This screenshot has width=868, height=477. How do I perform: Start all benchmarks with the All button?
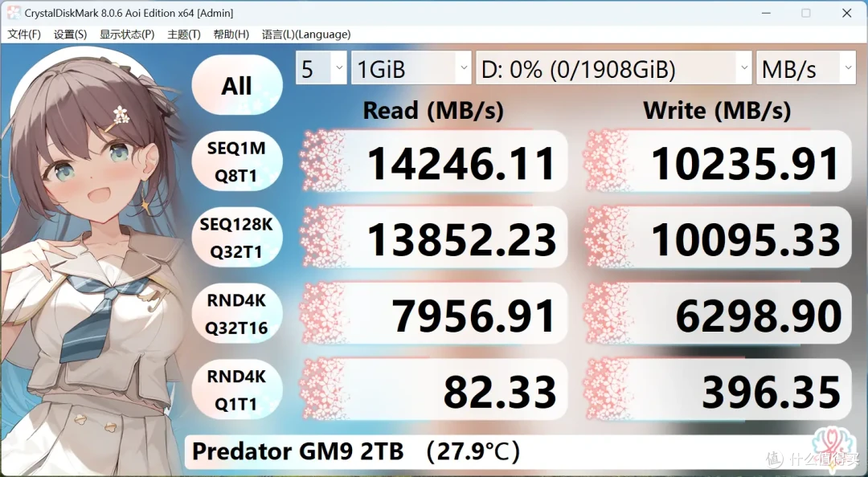(237, 85)
